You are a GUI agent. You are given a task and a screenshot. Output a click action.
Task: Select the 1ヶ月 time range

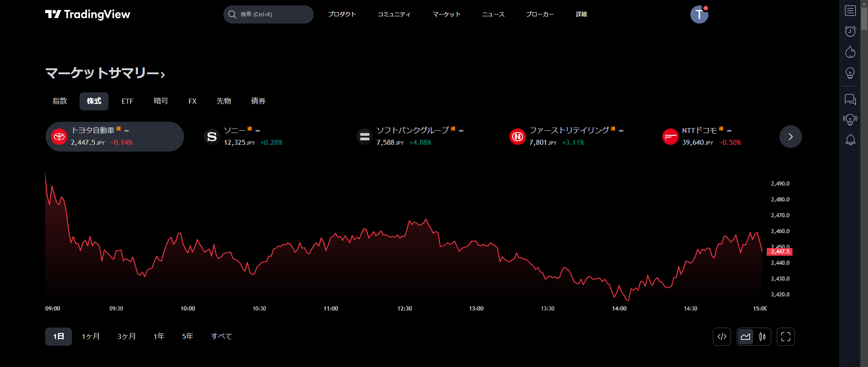[91, 337]
